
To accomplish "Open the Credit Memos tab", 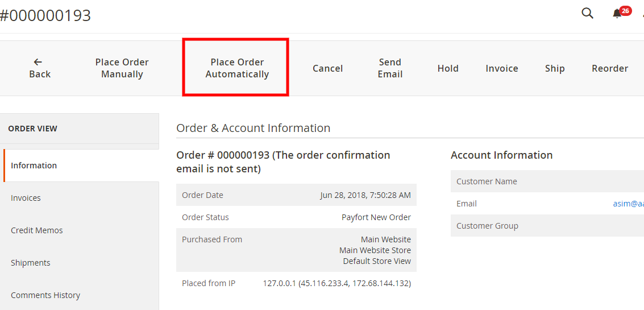I will [81, 230].
